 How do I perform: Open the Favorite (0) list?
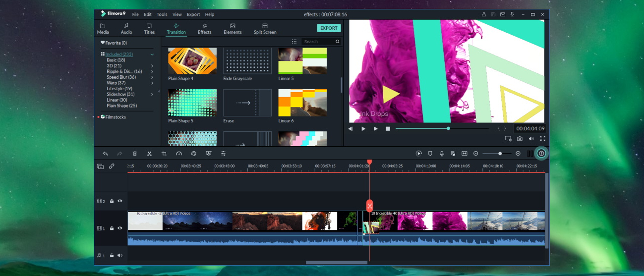pyautogui.click(x=114, y=43)
